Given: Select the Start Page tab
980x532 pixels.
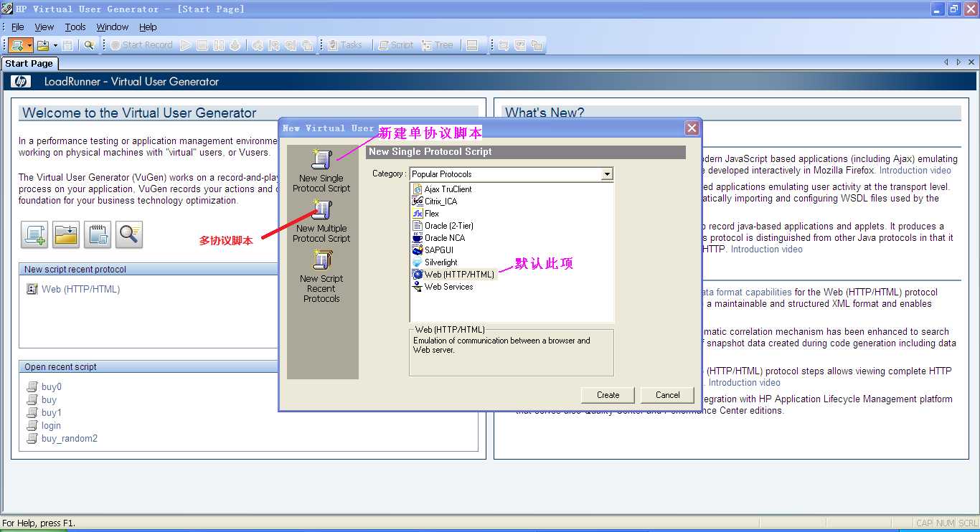Looking at the screenshot, I should tap(29, 64).
